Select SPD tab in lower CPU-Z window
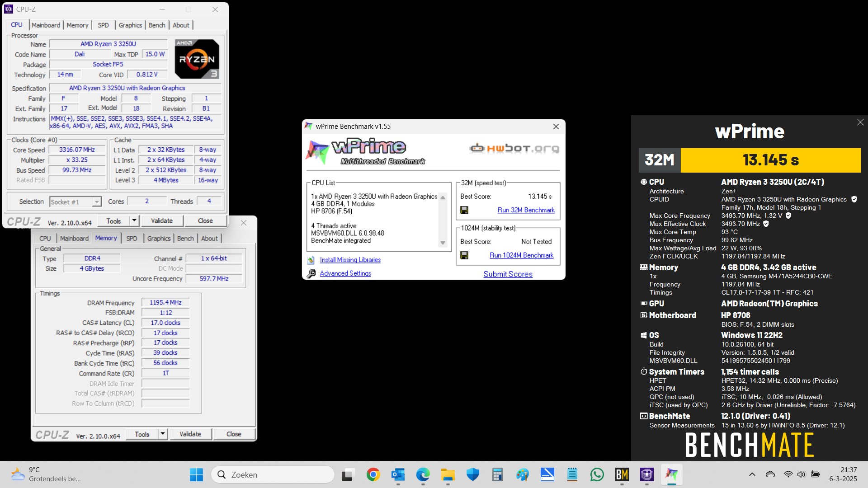Image resolution: width=868 pixels, height=488 pixels. tap(132, 239)
